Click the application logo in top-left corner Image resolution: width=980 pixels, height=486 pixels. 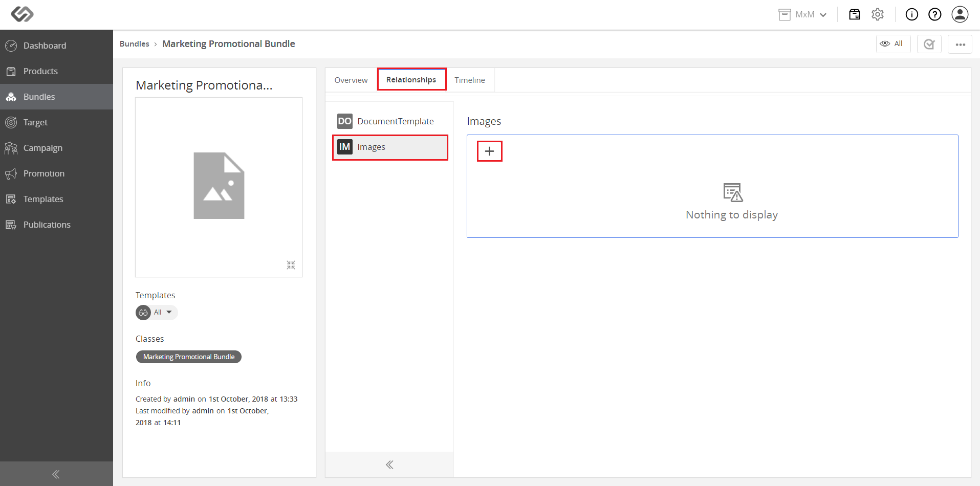[22, 14]
